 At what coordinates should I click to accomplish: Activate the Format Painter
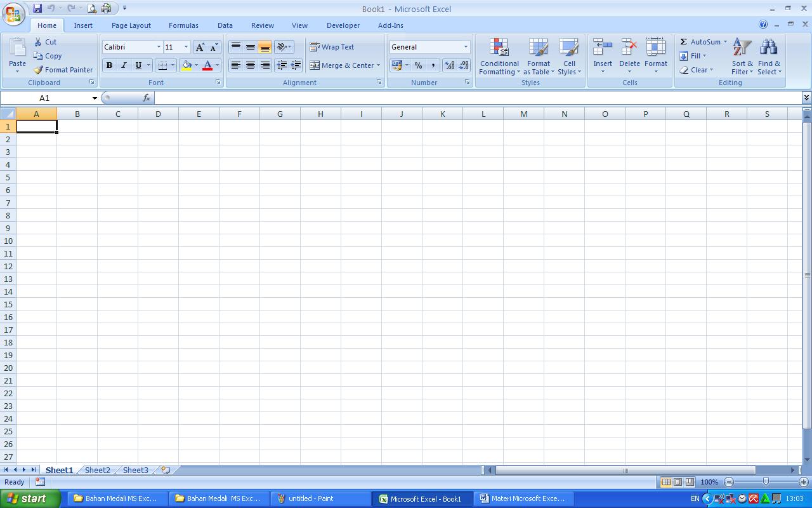click(x=63, y=70)
